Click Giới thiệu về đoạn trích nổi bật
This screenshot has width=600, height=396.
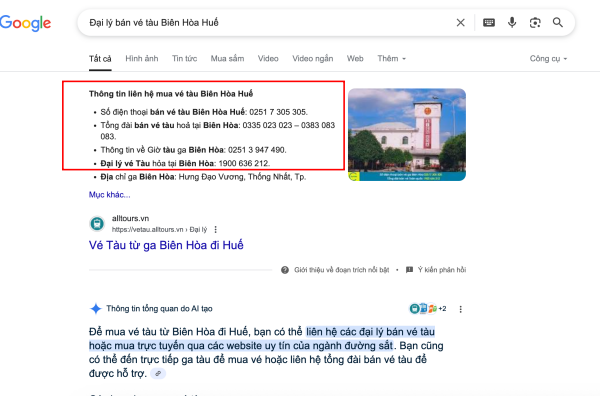click(341, 270)
